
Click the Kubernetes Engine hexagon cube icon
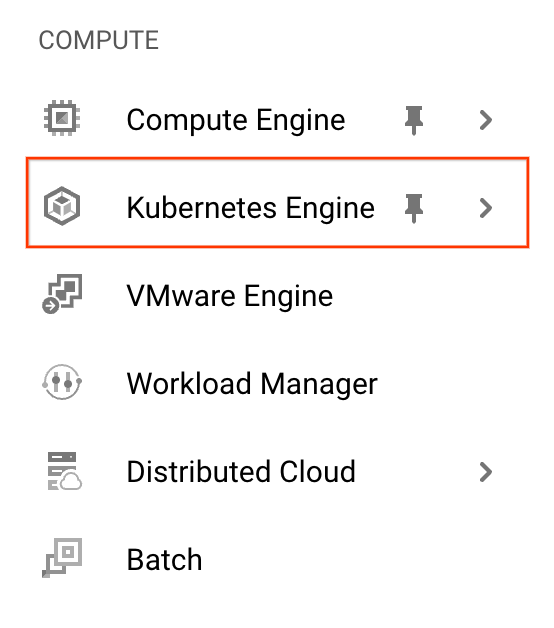coord(62,206)
